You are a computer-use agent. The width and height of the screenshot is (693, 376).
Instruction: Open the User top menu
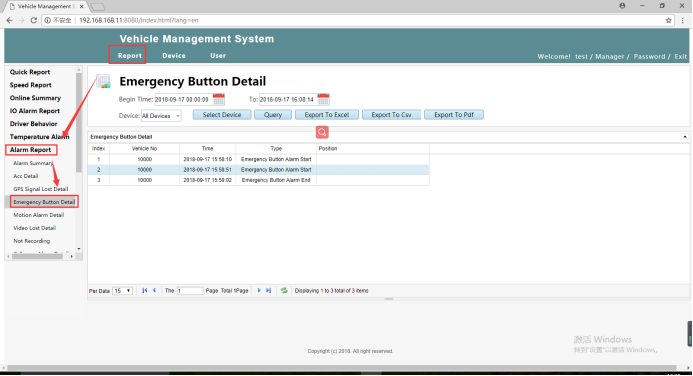tap(218, 56)
